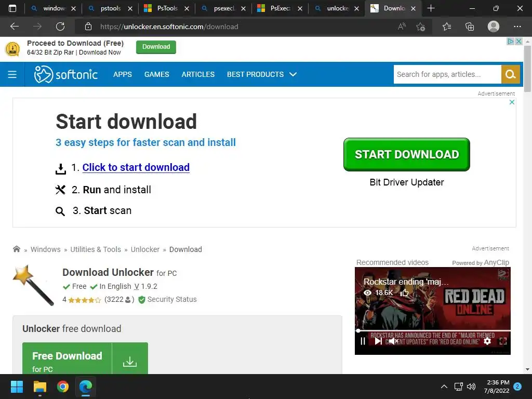This screenshot has height=399, width=532.
Task: Close the psexec search tab
Action: click(243, 8)
